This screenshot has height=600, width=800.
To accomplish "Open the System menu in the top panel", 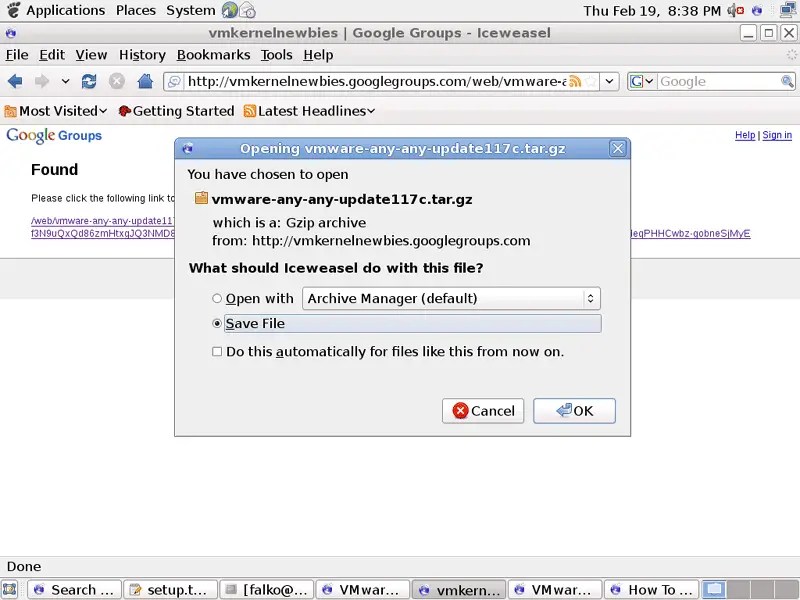I will click(191, 10).
